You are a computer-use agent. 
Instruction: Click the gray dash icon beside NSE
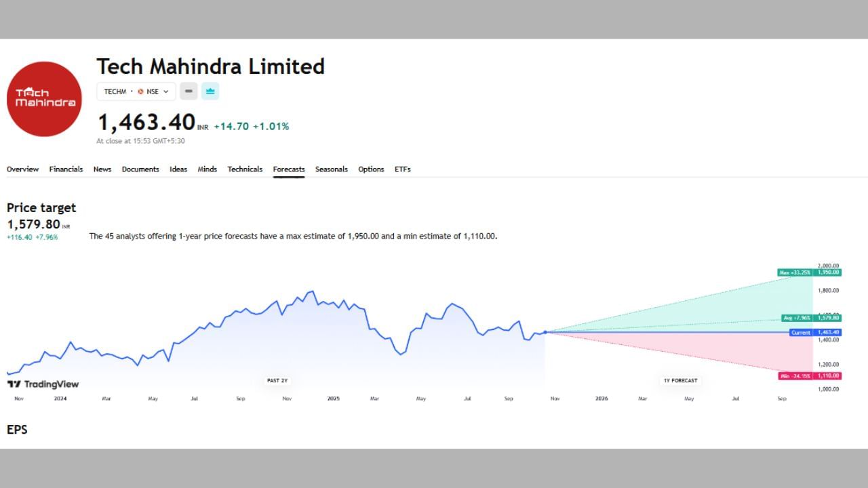189,91
